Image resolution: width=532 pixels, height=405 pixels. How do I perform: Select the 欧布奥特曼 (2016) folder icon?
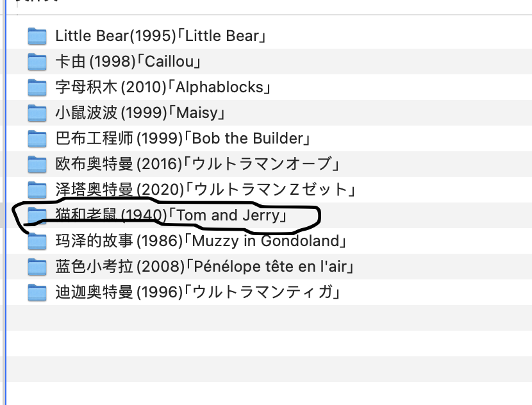(x=38, y=164)
